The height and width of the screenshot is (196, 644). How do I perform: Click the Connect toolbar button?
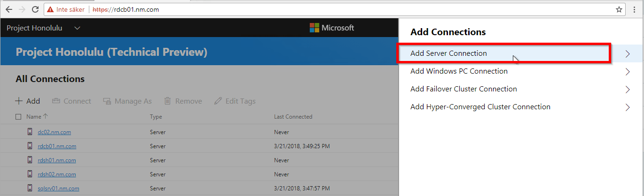[71, 101]
